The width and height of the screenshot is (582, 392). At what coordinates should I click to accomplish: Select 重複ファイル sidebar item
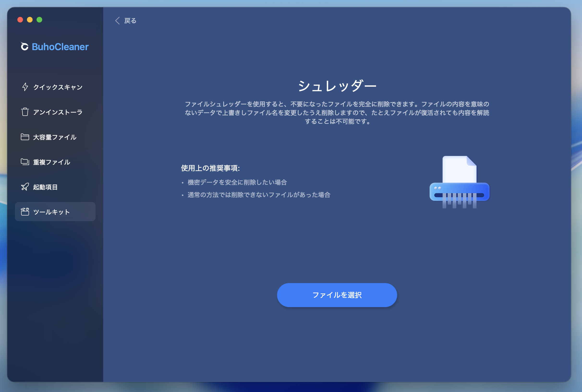[55, 162]
